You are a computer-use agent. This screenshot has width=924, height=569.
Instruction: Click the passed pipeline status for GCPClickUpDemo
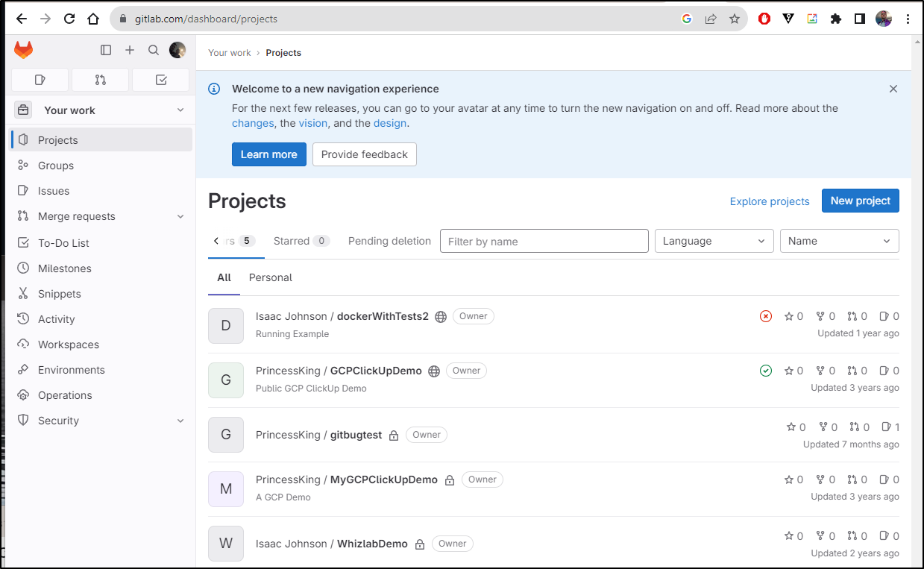point(766,371)
